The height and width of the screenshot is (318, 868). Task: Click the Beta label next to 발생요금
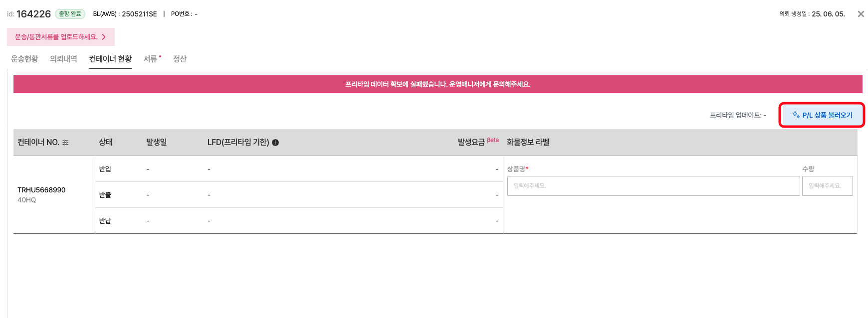[x=493, y=140]
